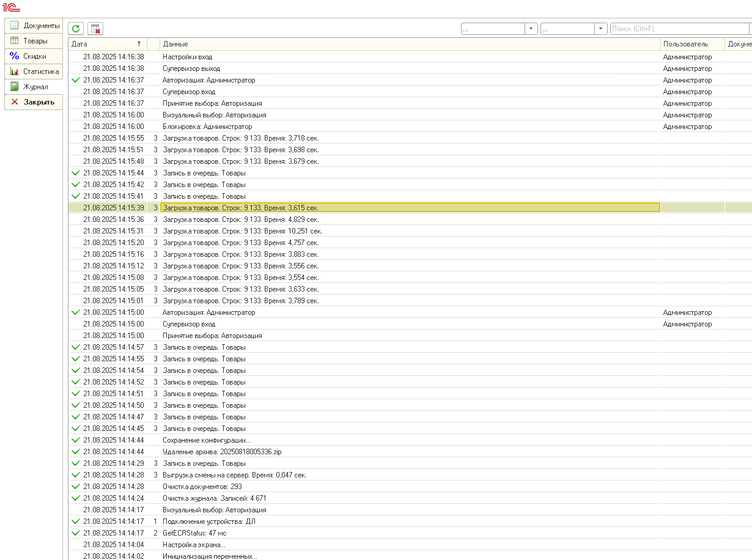Select Загрузка товаров row with Время 10,251 сек
Image resolution: width=752 pixels, height=560 pixels.
410,231
